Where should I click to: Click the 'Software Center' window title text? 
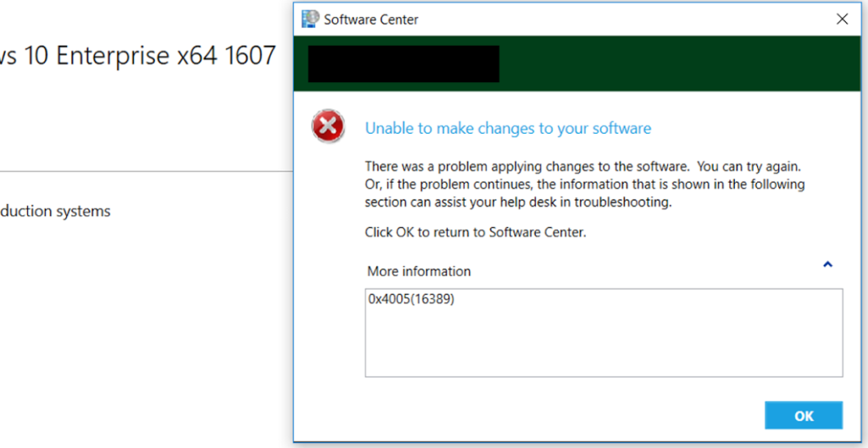(x=371, y=20)
